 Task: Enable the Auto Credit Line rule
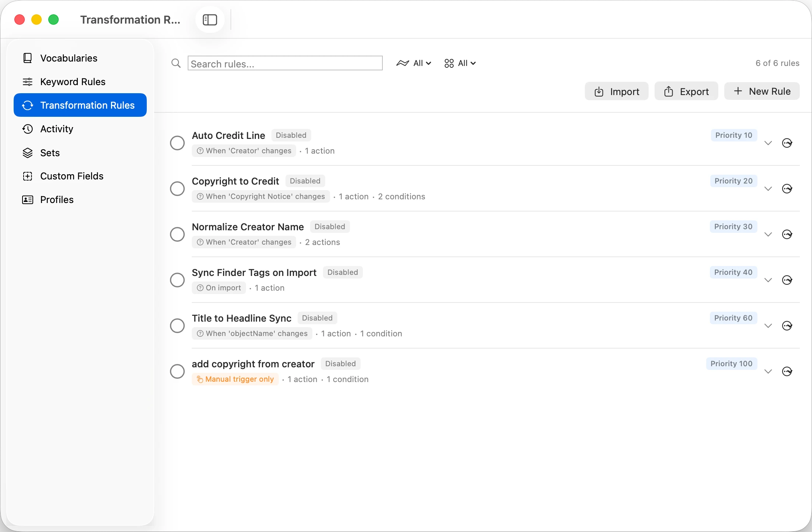[x=177, y=143]
